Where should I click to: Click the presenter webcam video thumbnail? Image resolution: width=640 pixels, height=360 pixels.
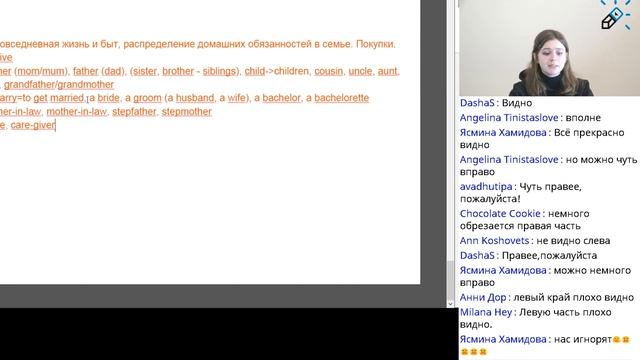click(x=549, y=48)
